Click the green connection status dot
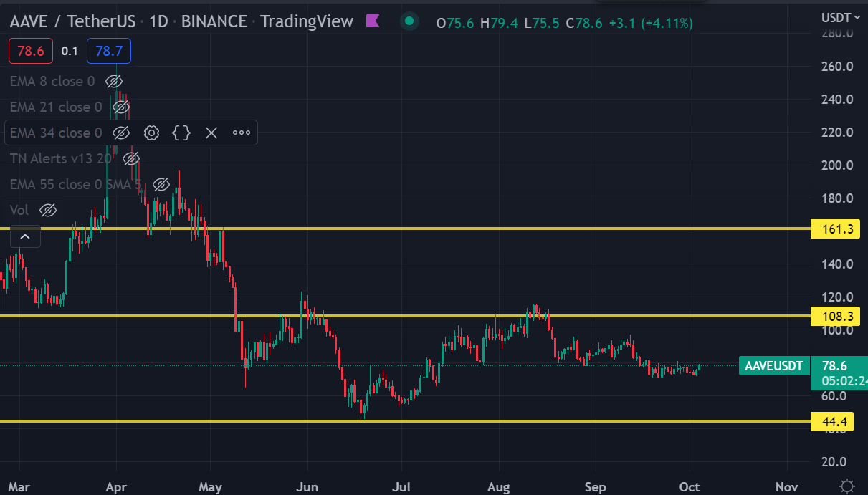868x495 pixels. coord(409,21)
